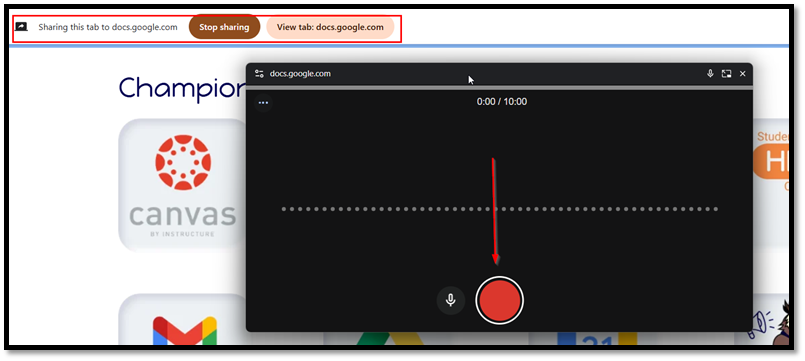
Task: Click 'Sharing this tab to docs.google.com' text
Action: [x=108, y=27]
